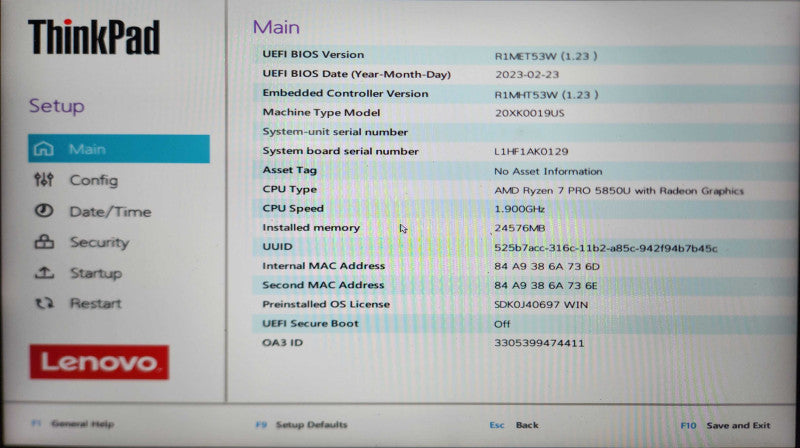This screenshot has height=448, width=800.
Task: Click MAC value 84 A9 38 6A 73 6D
Action: 547,266
